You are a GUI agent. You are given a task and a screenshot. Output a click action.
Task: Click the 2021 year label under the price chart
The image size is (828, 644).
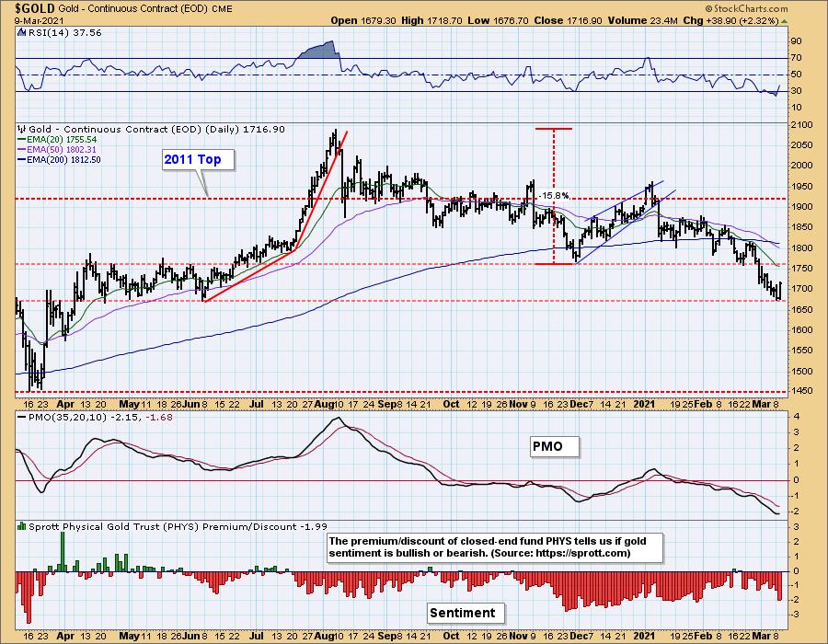point(644,405)
